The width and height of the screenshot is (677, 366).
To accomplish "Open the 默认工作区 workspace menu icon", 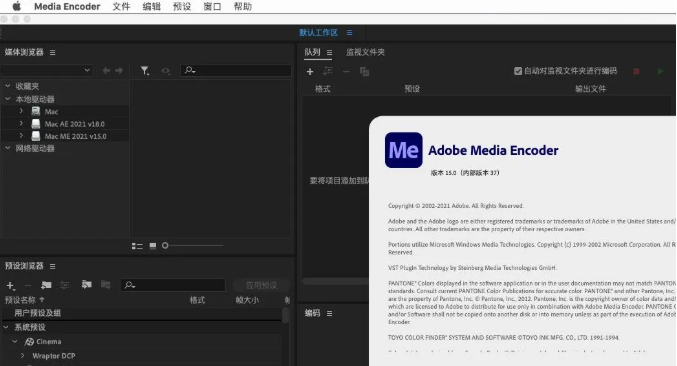I will (349, 32).
